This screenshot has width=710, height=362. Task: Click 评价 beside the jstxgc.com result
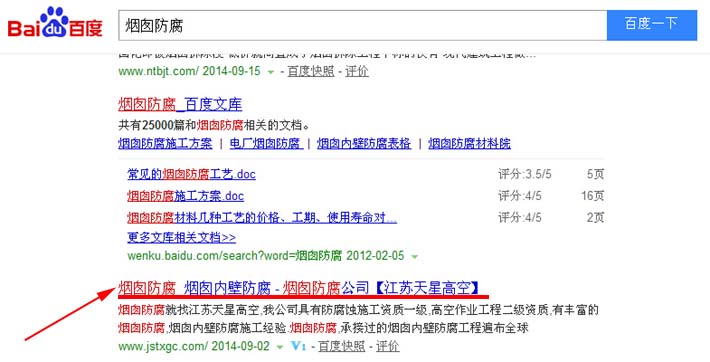[x=388, y=347]
